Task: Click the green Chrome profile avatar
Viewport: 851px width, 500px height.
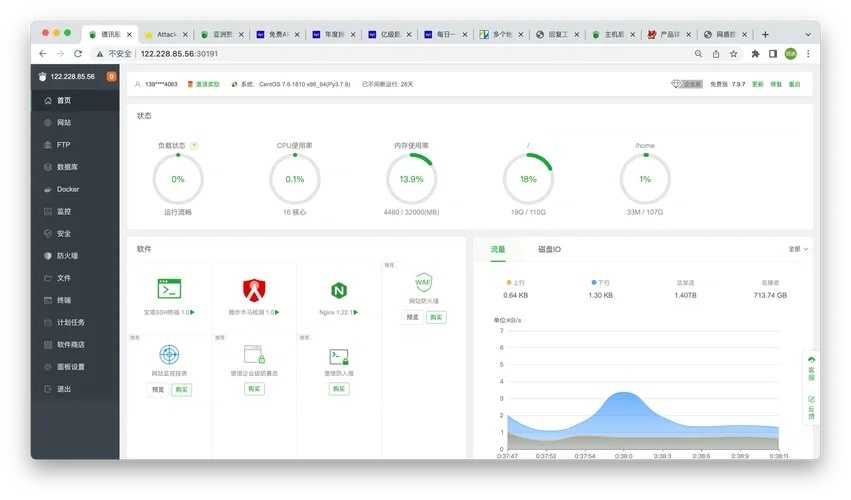Action: coord(791,54)
